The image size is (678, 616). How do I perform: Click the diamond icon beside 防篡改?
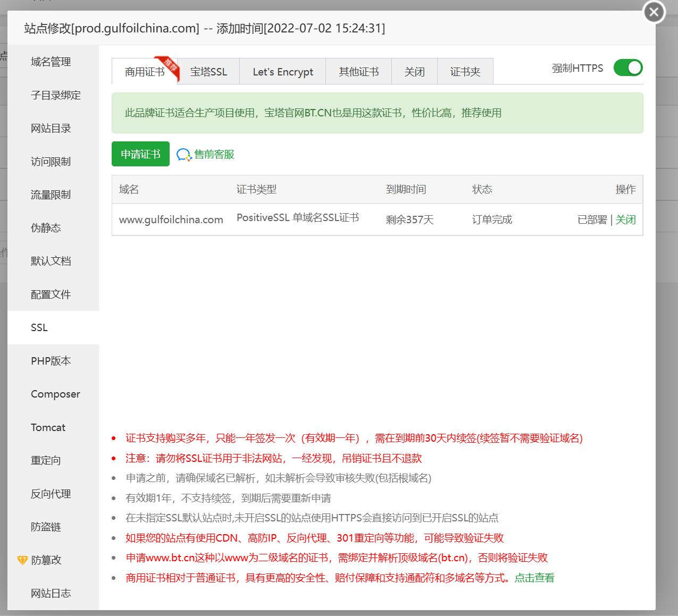tap(22, 560)
